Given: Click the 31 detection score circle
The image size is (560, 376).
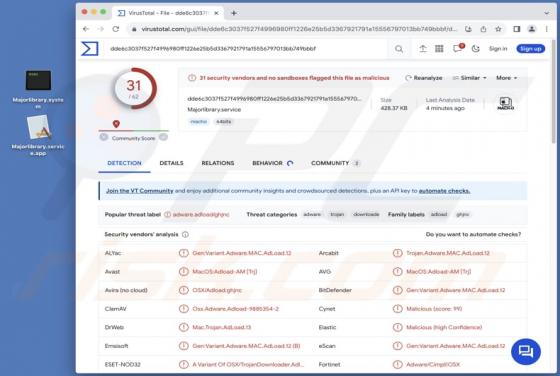Looking at the screenshot, I should [x=134, y=89].
